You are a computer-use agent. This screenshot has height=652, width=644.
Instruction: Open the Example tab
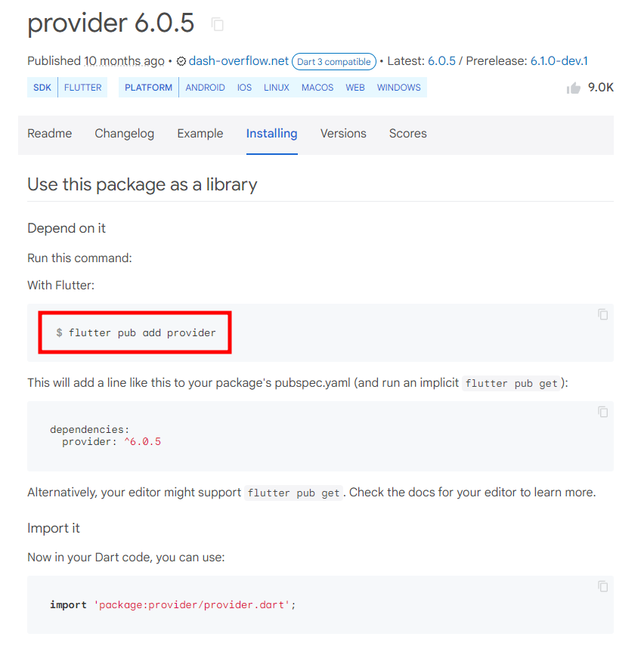click(x=200, y=134)
